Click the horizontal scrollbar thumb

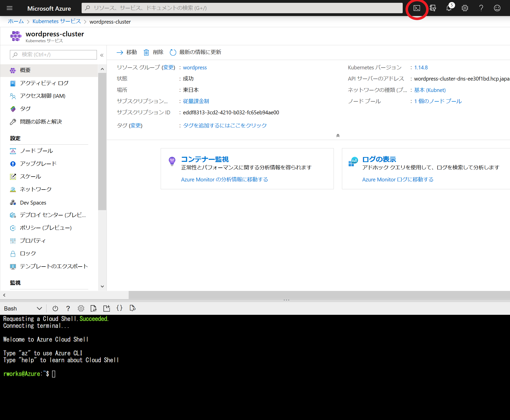(x=319, y=295)
